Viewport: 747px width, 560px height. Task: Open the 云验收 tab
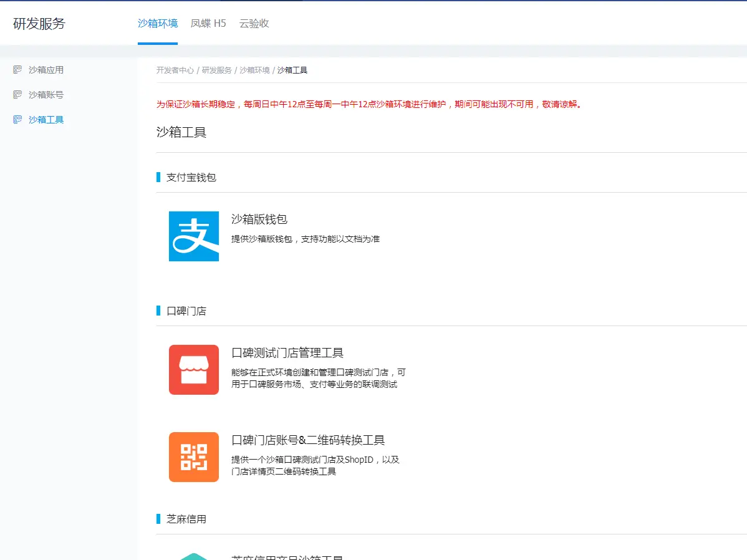coord(254,23)
